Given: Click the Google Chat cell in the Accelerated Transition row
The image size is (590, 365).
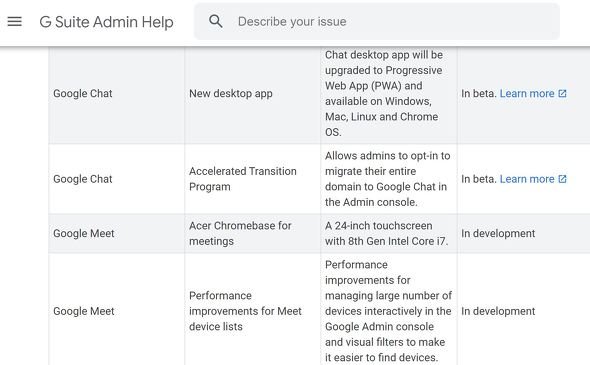Looking at the screenshot, I should click(x=117, y=179).
